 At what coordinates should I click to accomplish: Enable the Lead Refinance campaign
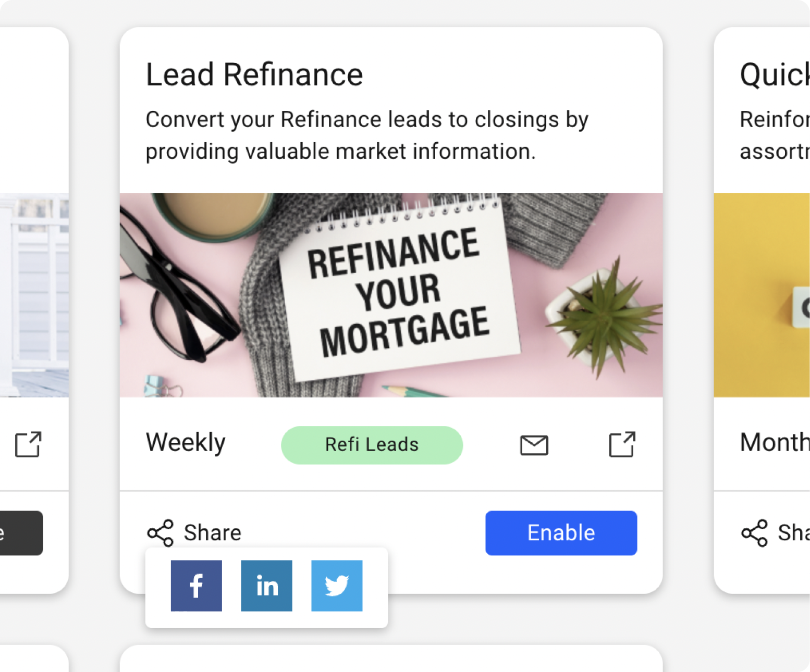[x=561, y=532]
